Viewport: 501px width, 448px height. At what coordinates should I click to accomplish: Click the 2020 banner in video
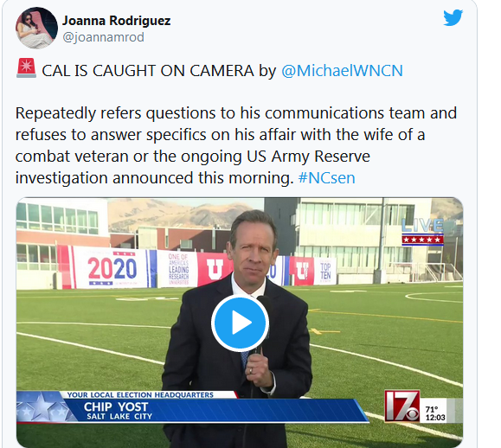pos(112,268)
